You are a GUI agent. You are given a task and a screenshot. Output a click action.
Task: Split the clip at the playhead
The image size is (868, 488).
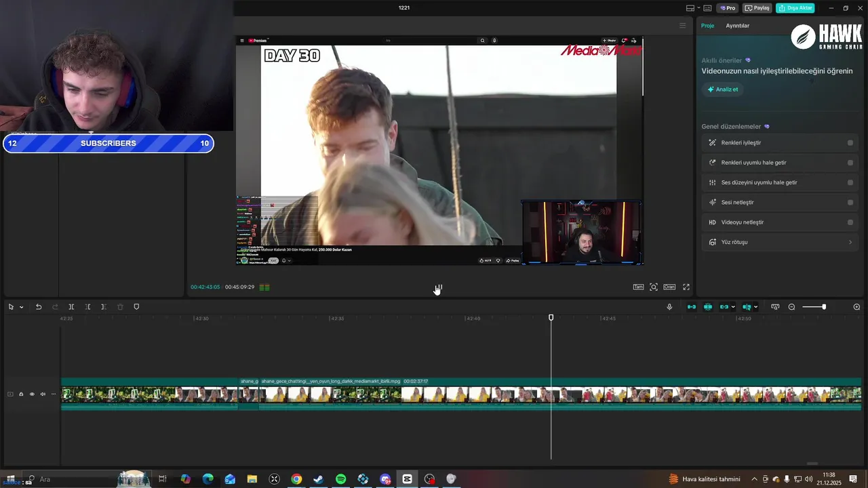coord(71,307)
